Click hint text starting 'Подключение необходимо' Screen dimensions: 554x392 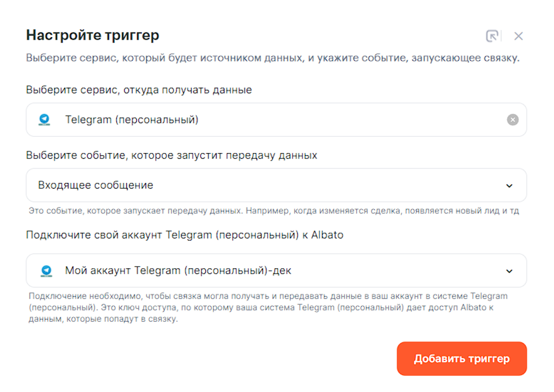[x=268, y=307]
